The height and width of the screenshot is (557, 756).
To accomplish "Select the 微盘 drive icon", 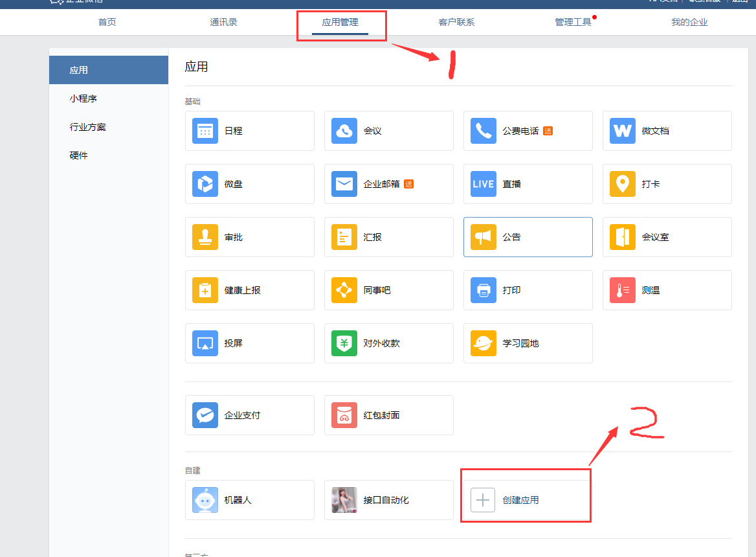I will (x=205, y=184).
